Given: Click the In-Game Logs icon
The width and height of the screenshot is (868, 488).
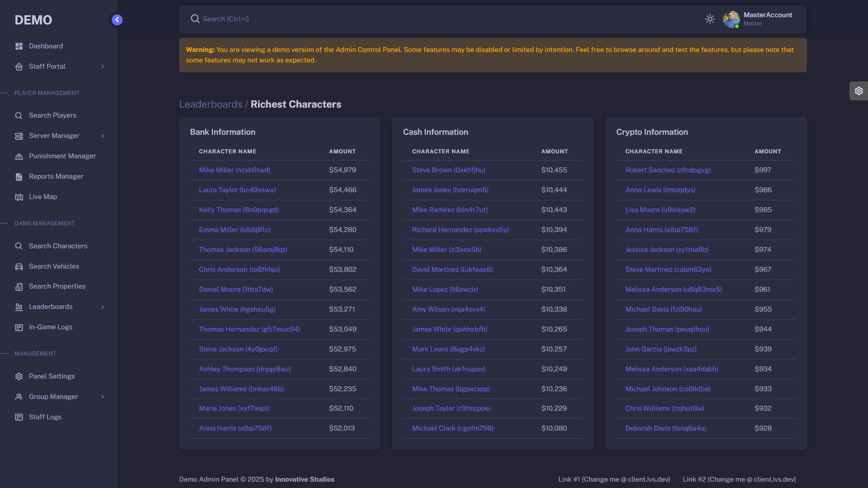Looking at the screenshot, I should [x=19, y=327].
